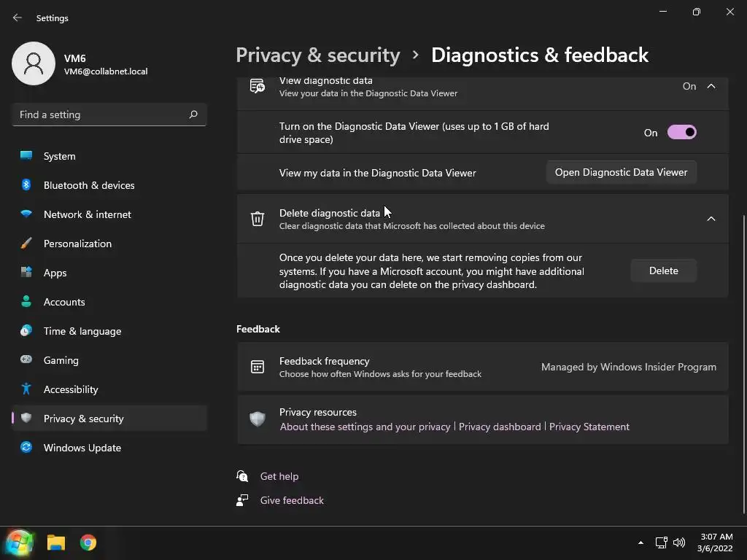Click the Personalization paintbrush icon
The height and width of the screenshot is (560, 747).
point(26,243)
